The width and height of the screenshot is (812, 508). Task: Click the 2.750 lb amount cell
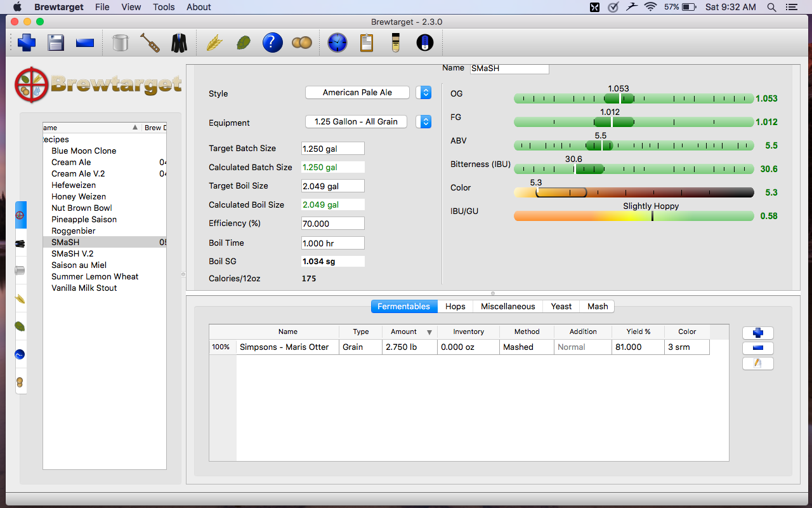pos(410,347)
